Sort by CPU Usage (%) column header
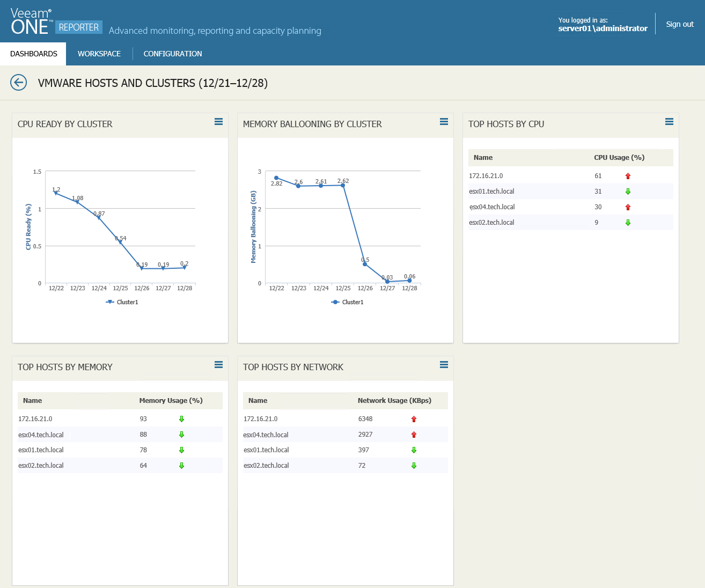This screenshot has width=705, height=588. 619,158
